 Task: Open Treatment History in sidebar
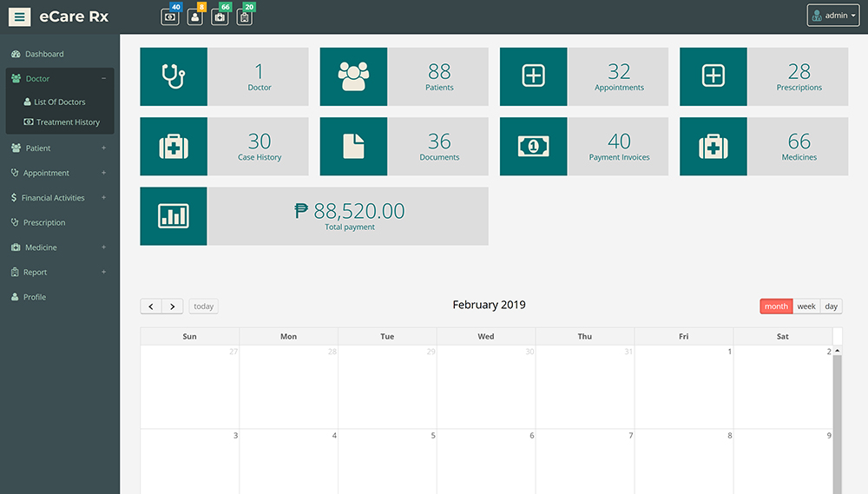pos(67,122)
